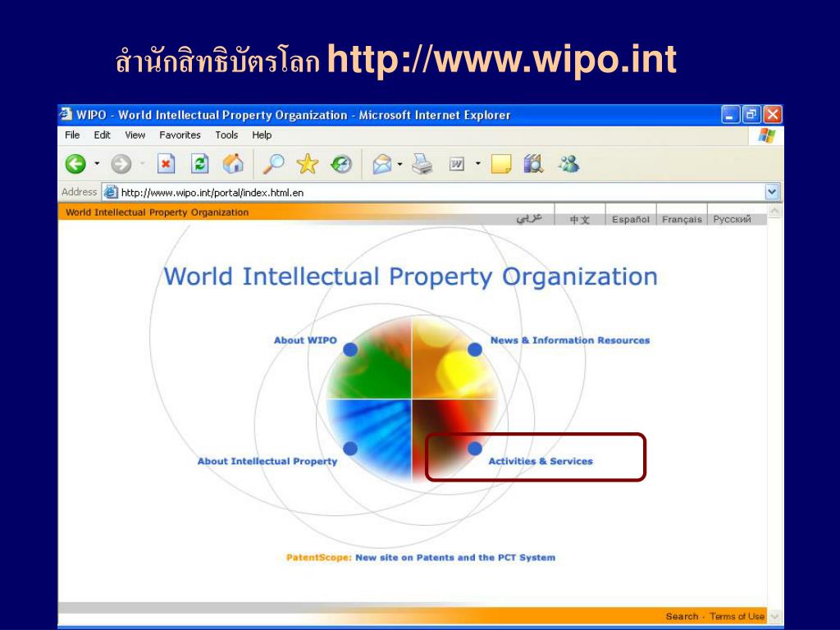The width and height of the screenshot is (840, 630).
Task: Close the Internet Explorer window
Action: click(773, 114)
